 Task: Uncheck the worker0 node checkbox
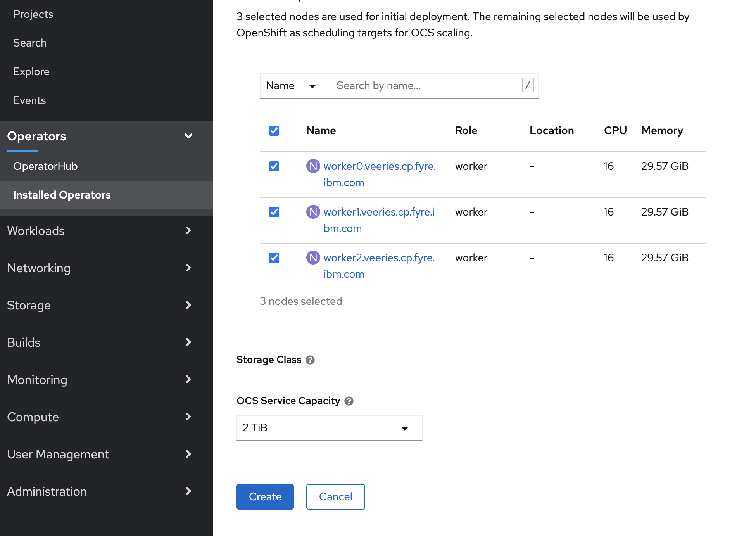point(274,166)
